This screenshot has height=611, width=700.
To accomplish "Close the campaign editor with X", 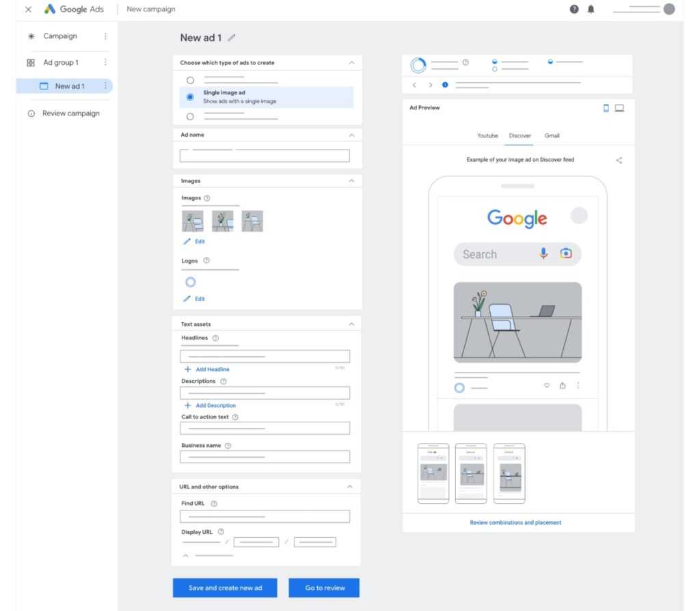I will [x=28, y=10].
